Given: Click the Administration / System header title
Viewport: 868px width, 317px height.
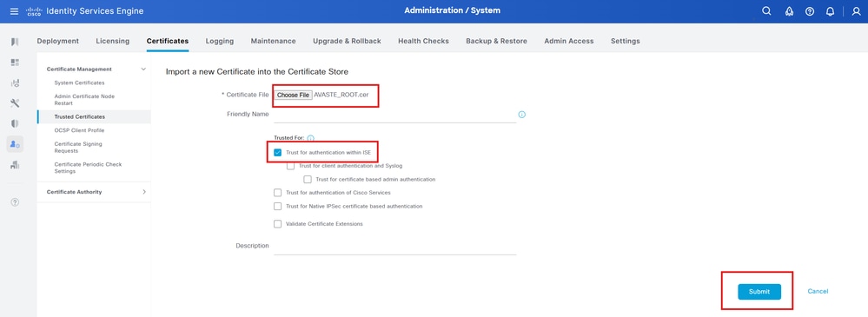Looking at the screenshot, I should pos(453,10).
